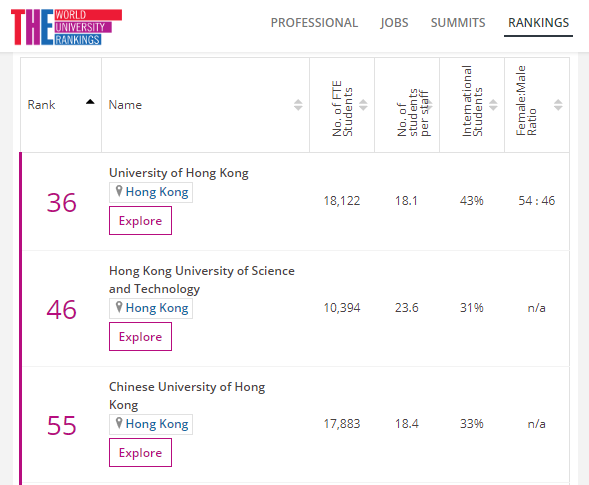The width and height of the screenshot is (589, 485).
Task: Sort by Rank using the arrow icon
Action: click(90, 102)
